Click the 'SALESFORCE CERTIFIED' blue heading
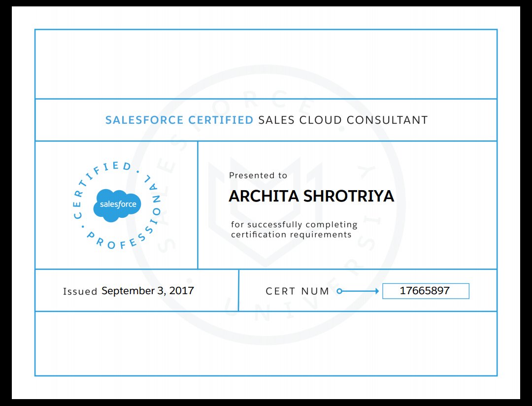The height and width of the screenshot is (406, 532). pyautogui.click(x=179, y=120)
